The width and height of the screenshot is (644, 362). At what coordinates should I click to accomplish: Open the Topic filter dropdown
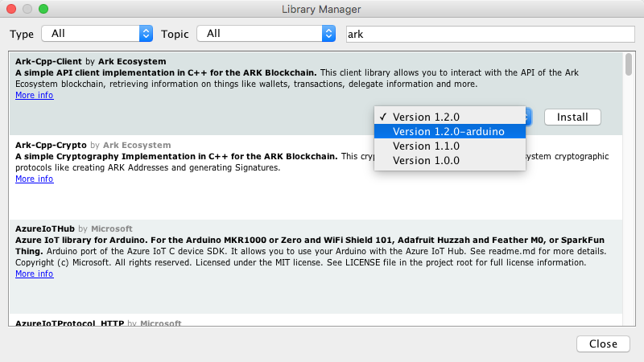pos(270,33)
